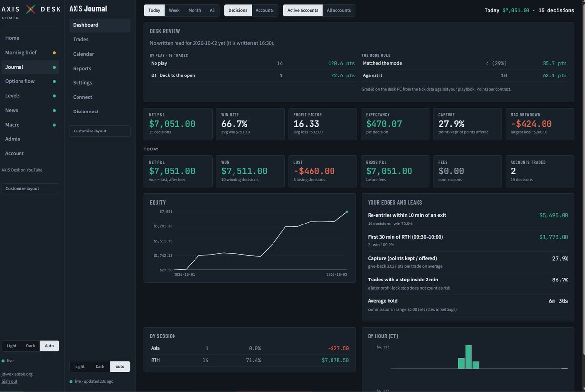Open Reports in the AXIS Journal menu
Image resolution: width=585 pixels, height=392 pixels.
[100, 68]
